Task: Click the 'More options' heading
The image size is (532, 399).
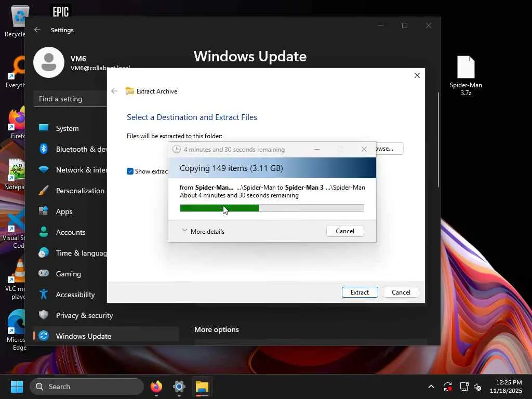Action: (217, 329)
